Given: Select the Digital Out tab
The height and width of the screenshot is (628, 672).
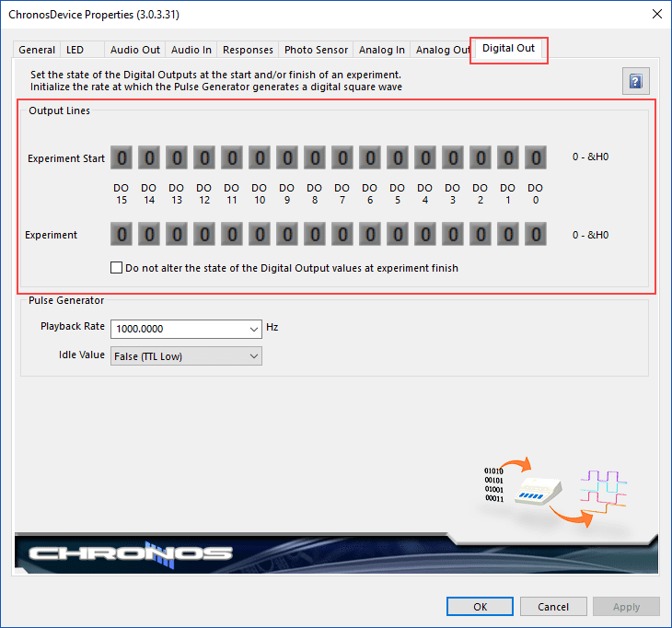Looking at the screenshot, I should point(508,48).
